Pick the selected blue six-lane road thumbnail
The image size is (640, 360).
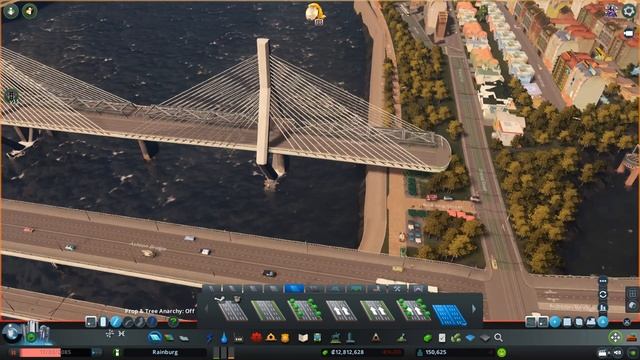(449, 314)
